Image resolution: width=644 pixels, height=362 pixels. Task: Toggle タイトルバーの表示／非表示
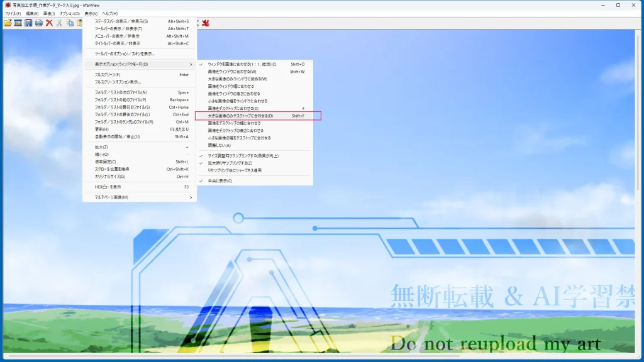[x=140, y=43]
